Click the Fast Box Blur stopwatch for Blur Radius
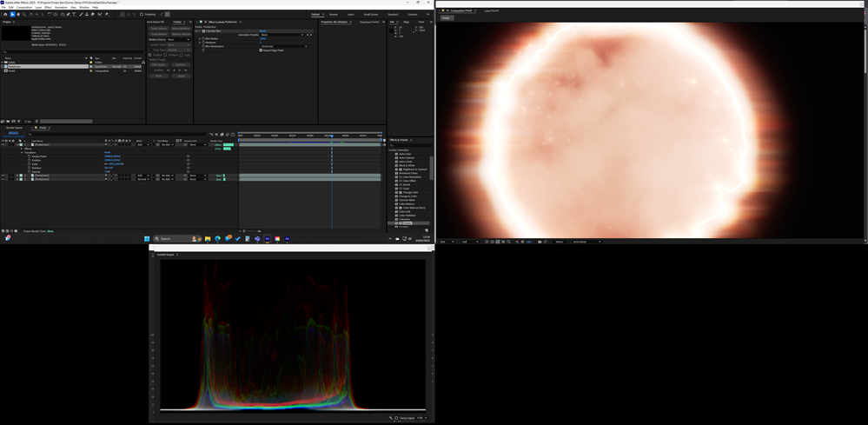This screenshot has height=425, width=868. coord(203,38)
